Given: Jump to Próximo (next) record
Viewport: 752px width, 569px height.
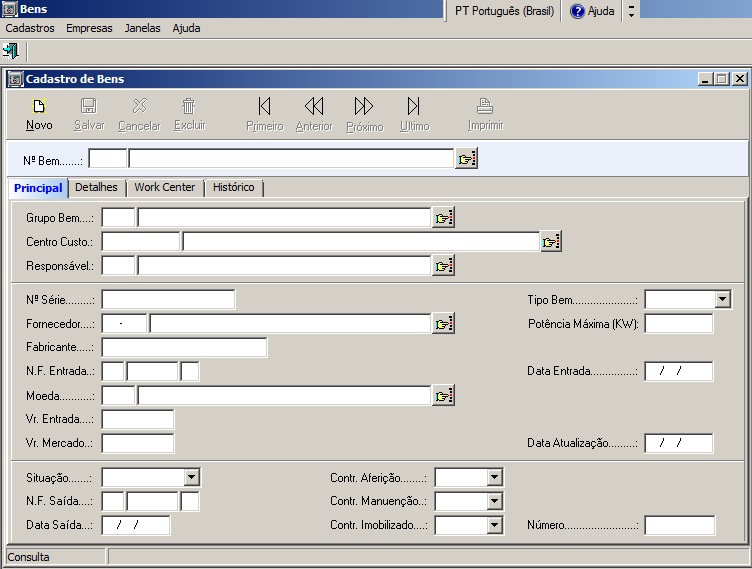Looking at the screenshot, I should pos(364,107).
